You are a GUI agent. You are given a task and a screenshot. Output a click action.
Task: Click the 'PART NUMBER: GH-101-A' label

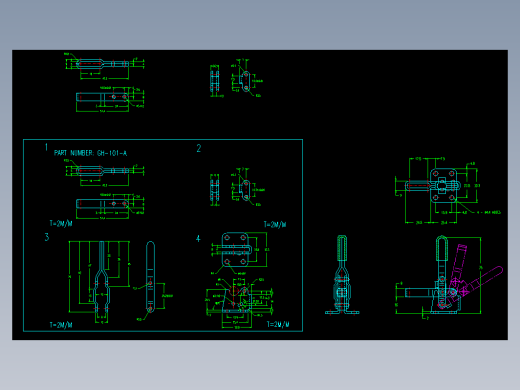pyautogui.click(x=90, y=153)
